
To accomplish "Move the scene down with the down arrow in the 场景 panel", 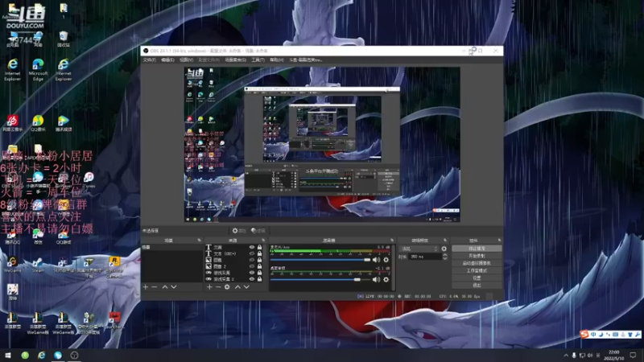I will 174,287.
